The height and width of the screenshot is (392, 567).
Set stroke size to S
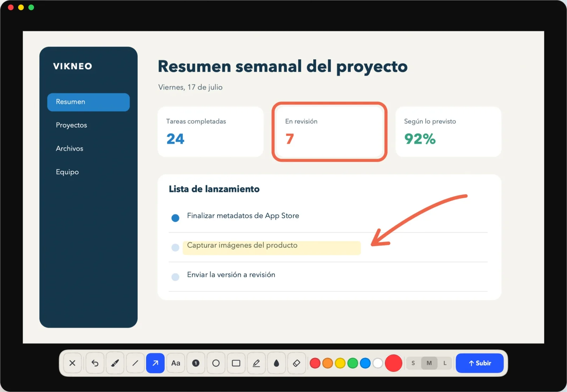413,363
